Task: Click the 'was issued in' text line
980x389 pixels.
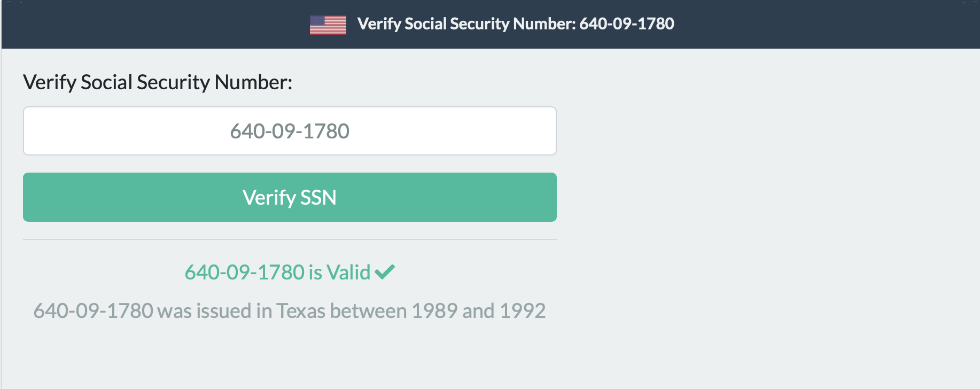Action: (214, 311)
